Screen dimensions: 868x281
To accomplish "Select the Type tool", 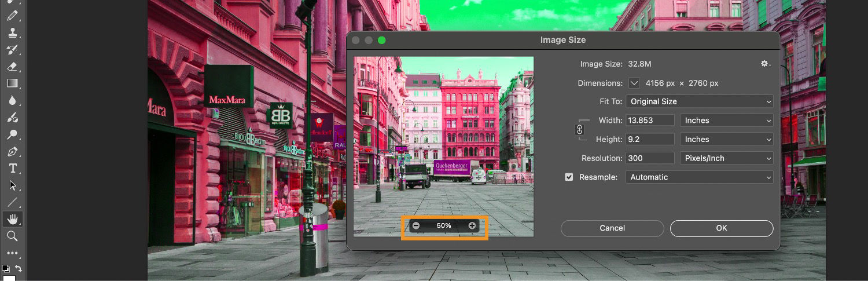I will [12, 169].
